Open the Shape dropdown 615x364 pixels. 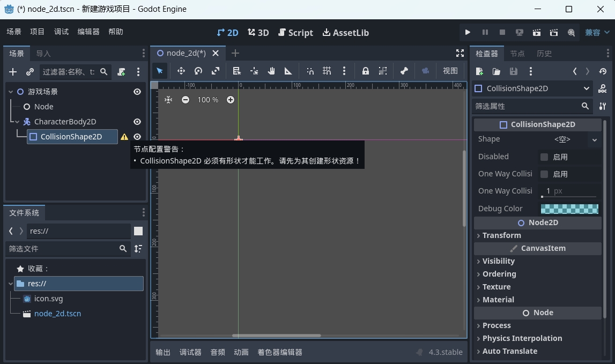click(x=594, y=139)
